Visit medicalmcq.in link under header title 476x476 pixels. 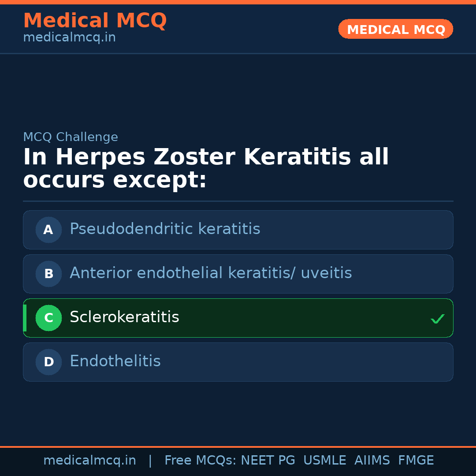69,38
